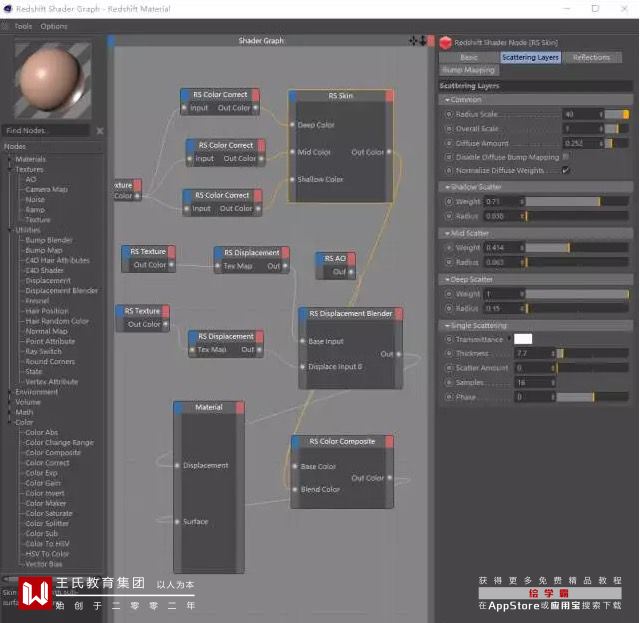Viewport: 640px width, 623px height.
Task: Select Camera Map in the nodes list
Action: (47, 189)
